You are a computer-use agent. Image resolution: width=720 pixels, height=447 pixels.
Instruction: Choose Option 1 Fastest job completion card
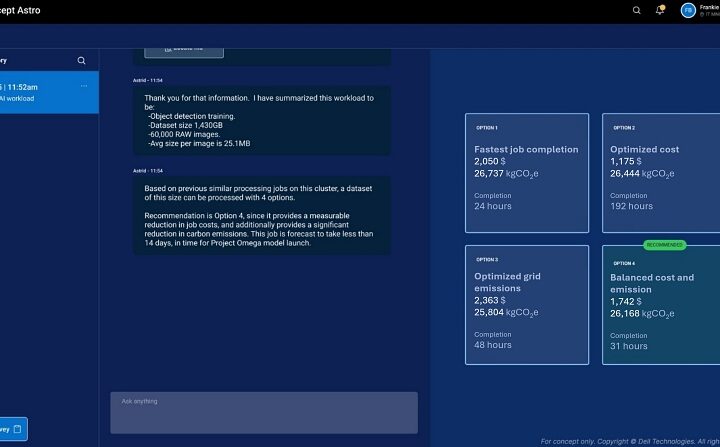tap(527, 173)
